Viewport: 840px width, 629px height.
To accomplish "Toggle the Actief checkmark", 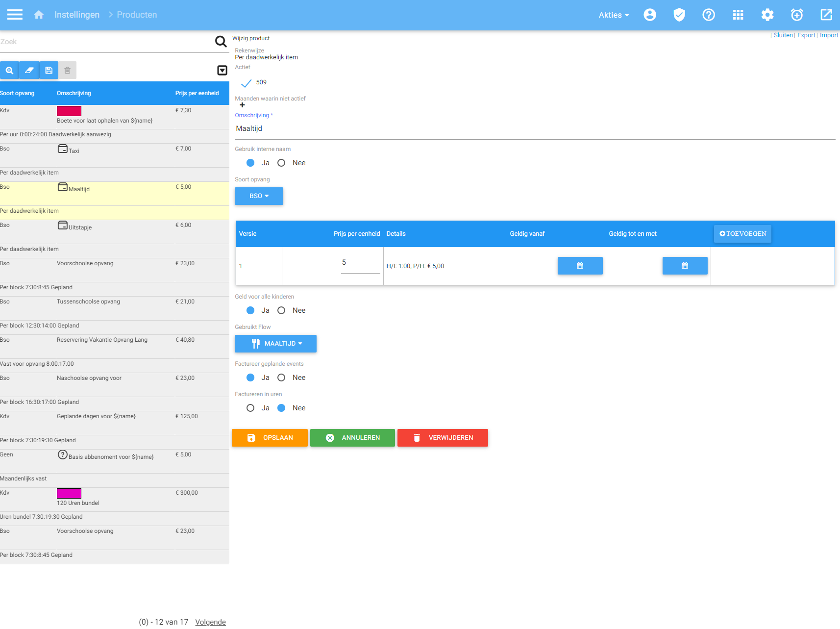I will (x=246, y=83).
